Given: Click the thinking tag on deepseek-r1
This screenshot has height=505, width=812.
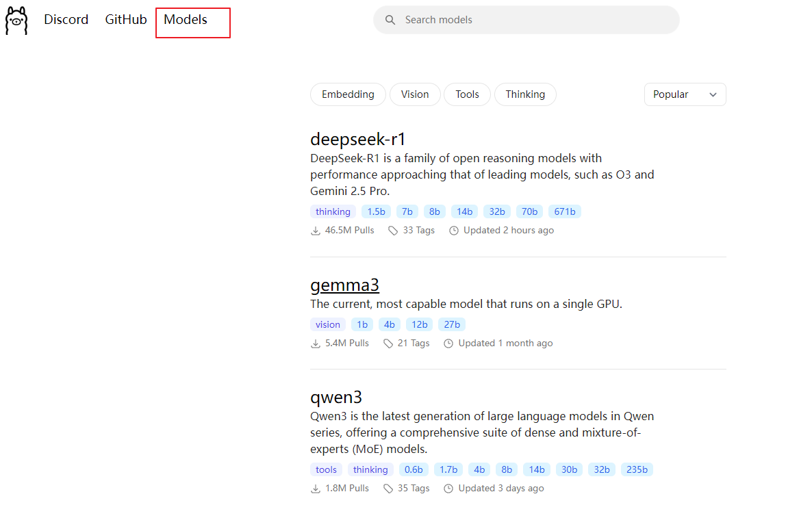Looking at the screenshot, I should click(x=333, y=211).
